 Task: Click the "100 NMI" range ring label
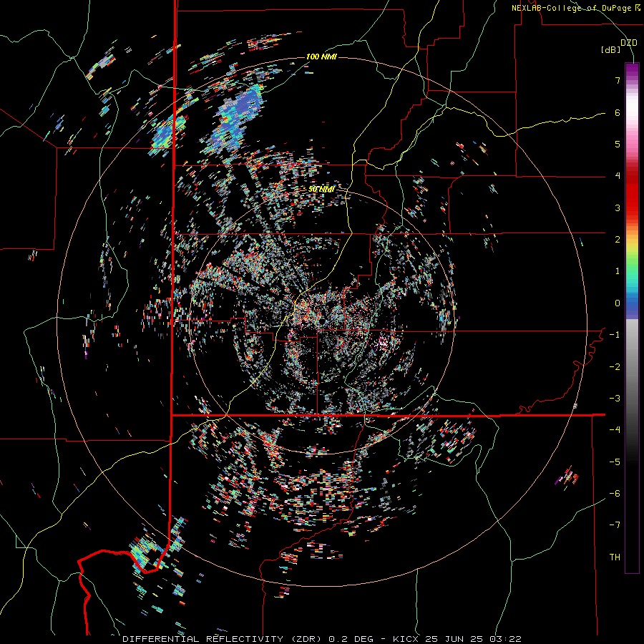point(321,57)
